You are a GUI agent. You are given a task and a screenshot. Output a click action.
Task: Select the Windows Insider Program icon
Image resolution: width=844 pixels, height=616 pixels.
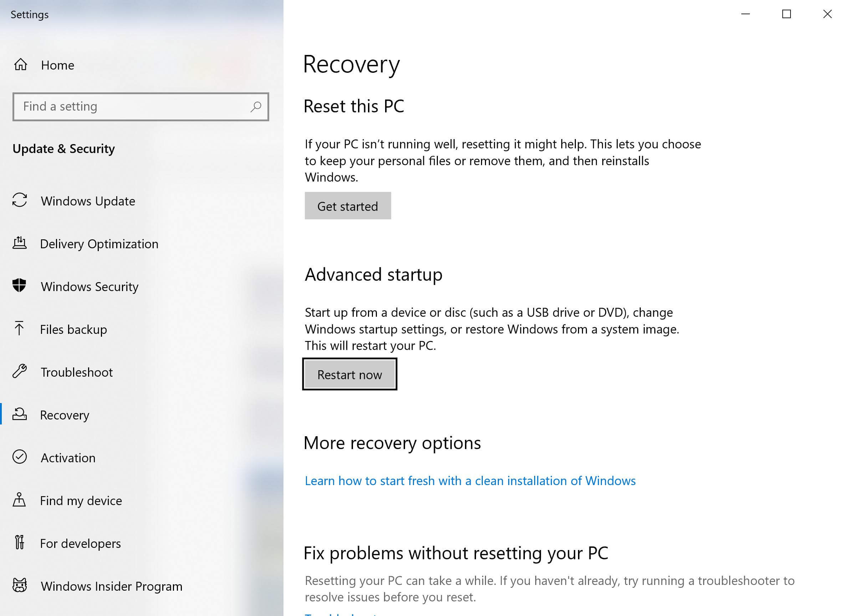click(19, 586)
